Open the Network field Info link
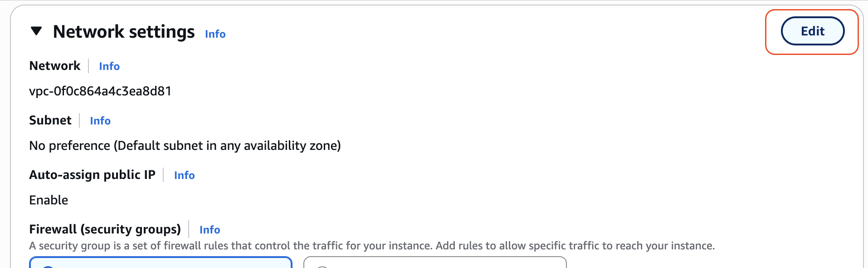 click(x=109, y=66)
